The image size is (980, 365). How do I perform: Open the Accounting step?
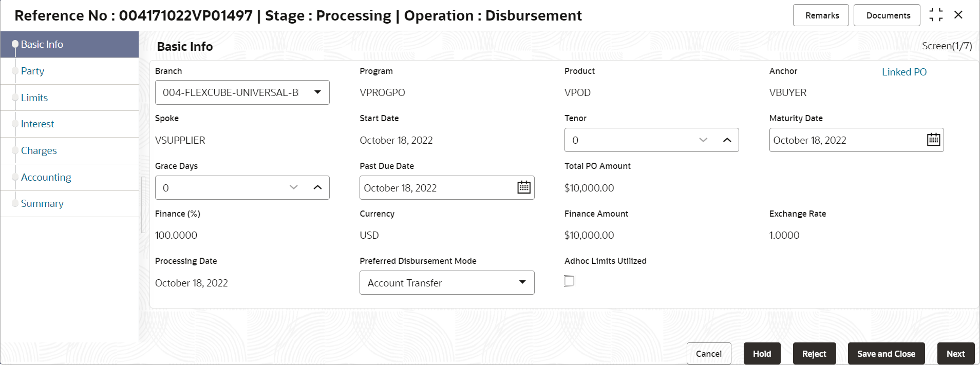(x=69, y=178)
